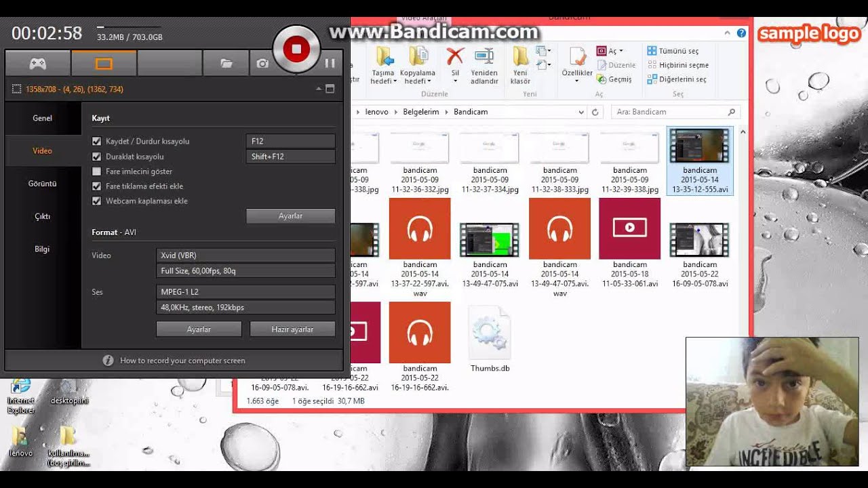The width and height of the screenshot is (868, 488).
Task: Stop recording with the red button
Action: 296,49
